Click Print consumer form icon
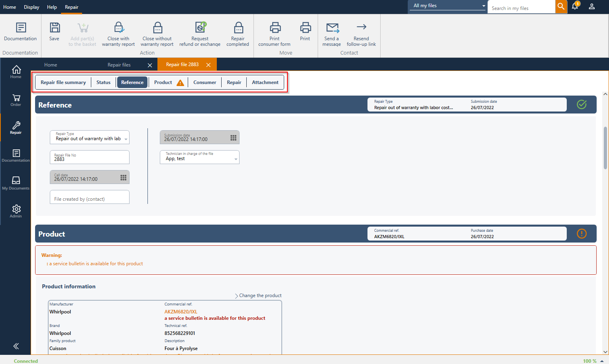The image size is (609, 364). click(275, 28)
